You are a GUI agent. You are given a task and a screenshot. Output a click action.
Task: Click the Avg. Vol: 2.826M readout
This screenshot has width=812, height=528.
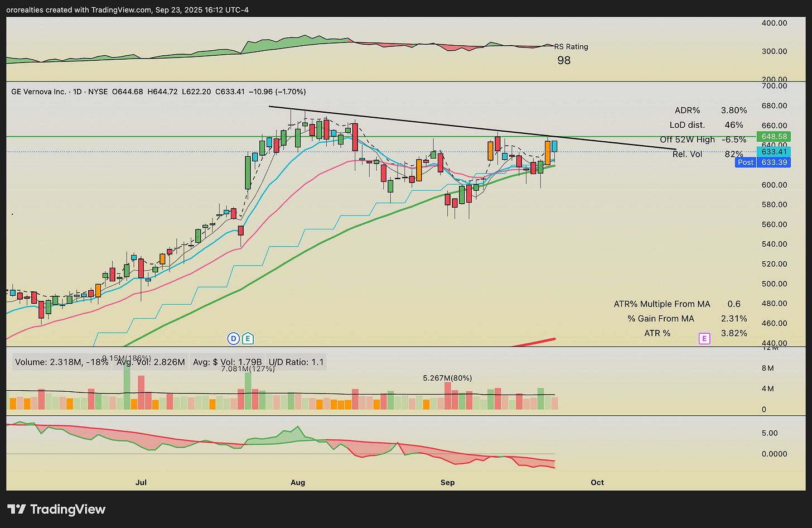[x=151, y=362]
